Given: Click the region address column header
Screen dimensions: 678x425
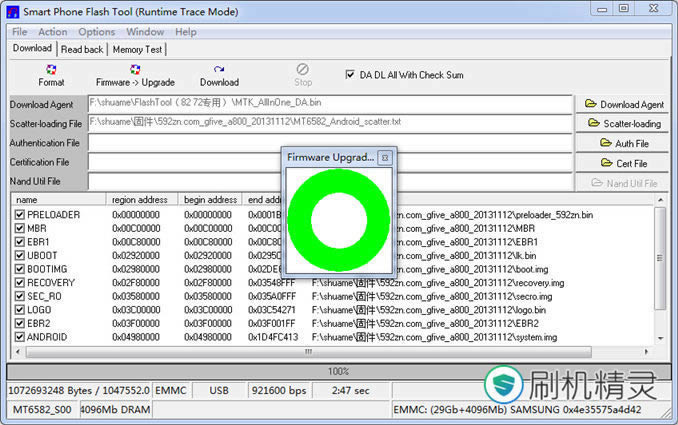Looking at the screenshot, I should click(142, 200).
